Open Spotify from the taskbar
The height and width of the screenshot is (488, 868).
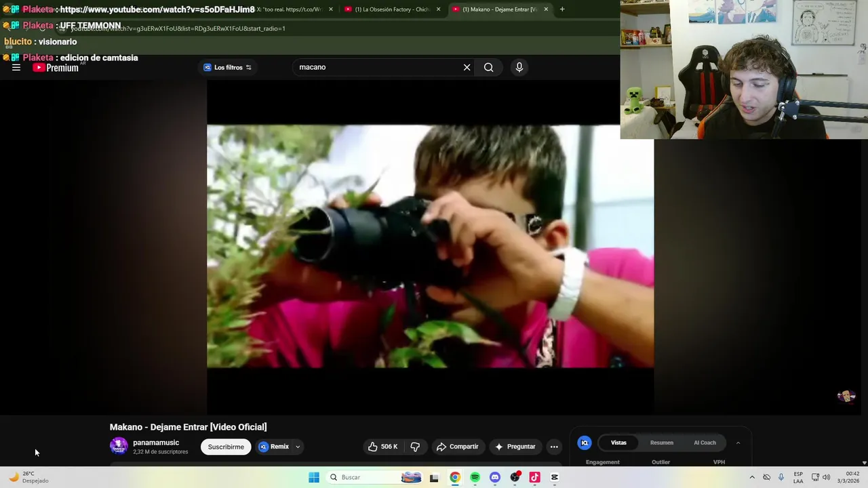tap(475, 477)
